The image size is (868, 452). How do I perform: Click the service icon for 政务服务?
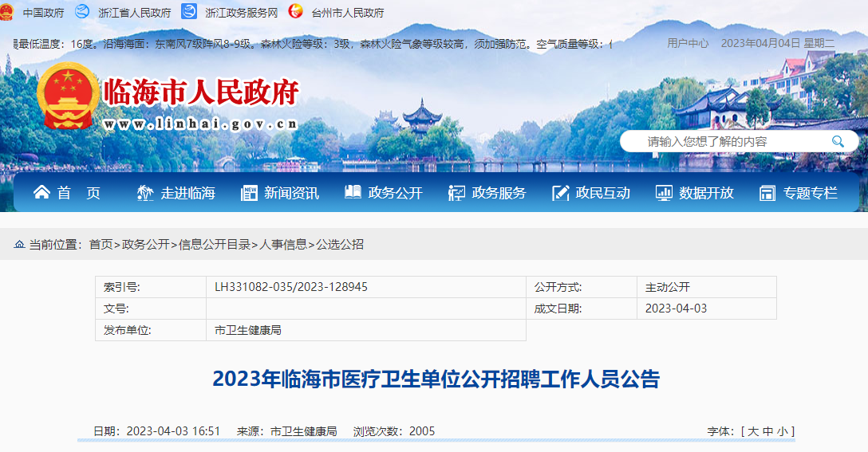[x=456, y=193]
